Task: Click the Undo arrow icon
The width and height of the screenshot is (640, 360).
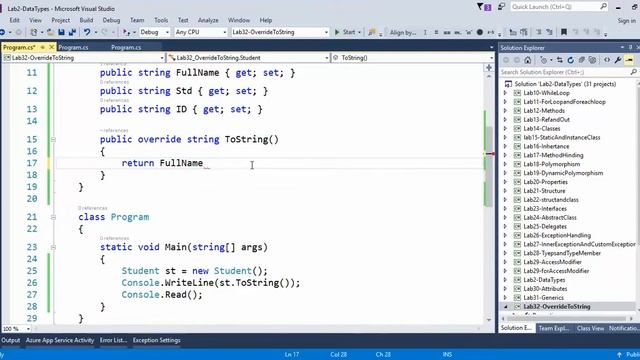Action: point(87,32)
